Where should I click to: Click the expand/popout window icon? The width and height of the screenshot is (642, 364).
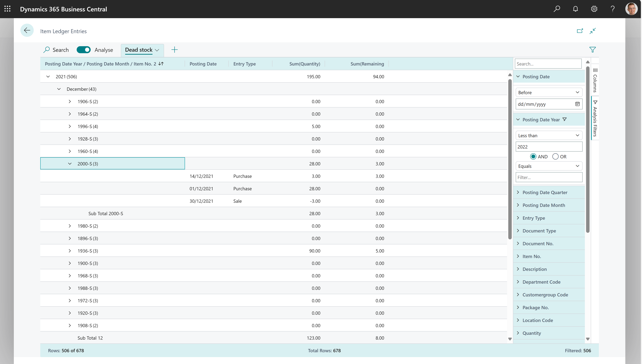580,30
